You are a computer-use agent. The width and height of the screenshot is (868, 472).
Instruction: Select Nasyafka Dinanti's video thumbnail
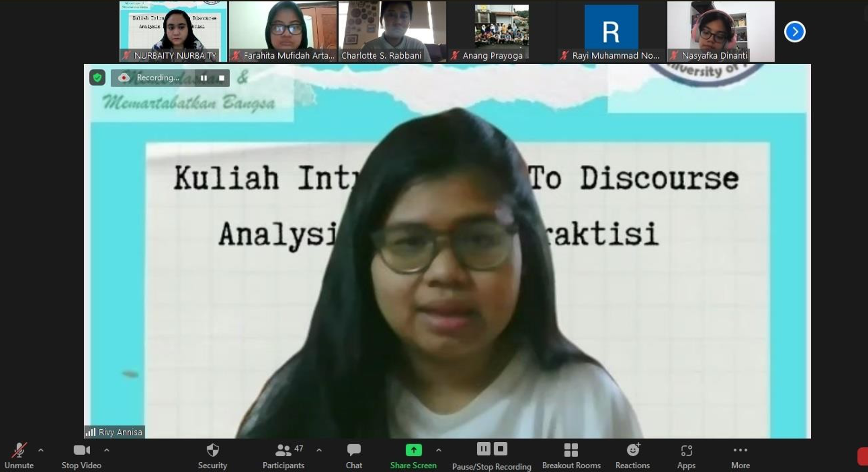coord(721,31)
